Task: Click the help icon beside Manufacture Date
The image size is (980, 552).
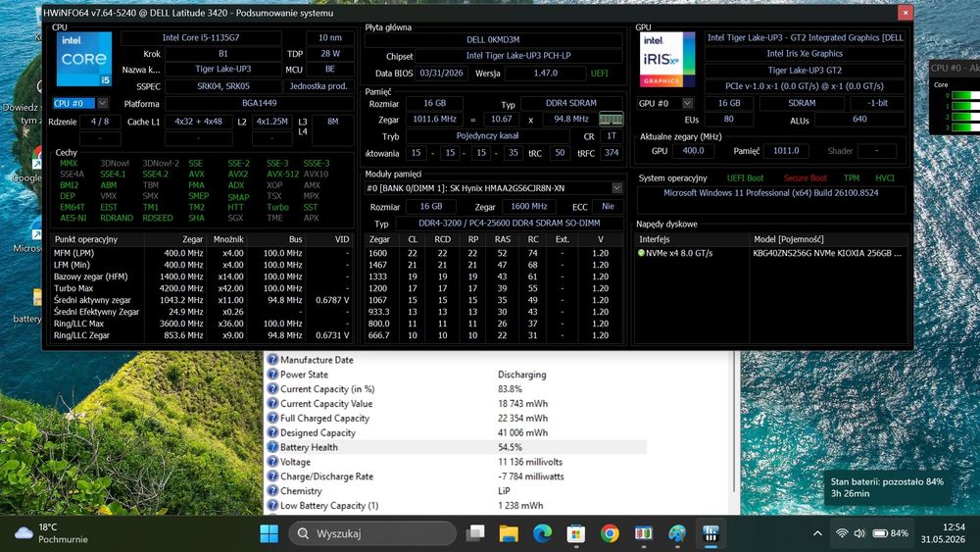Action: click(272, 360)
